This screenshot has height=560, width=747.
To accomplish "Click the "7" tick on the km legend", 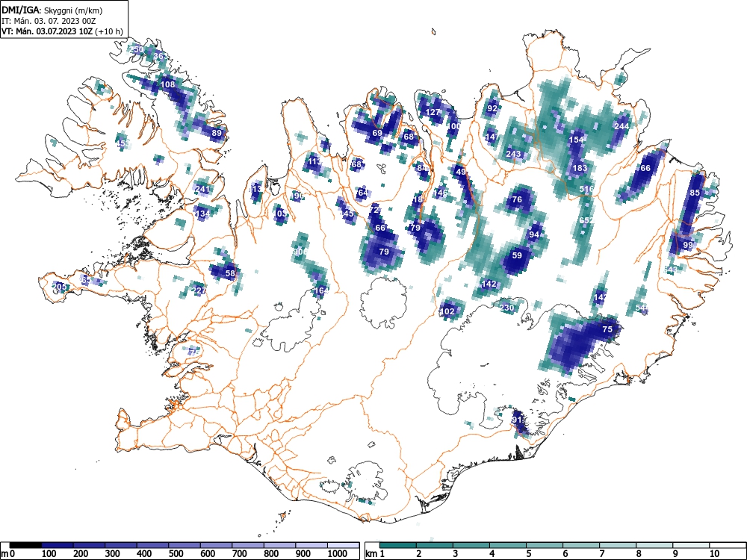I will pyautogui.click(x=601, y=554).
